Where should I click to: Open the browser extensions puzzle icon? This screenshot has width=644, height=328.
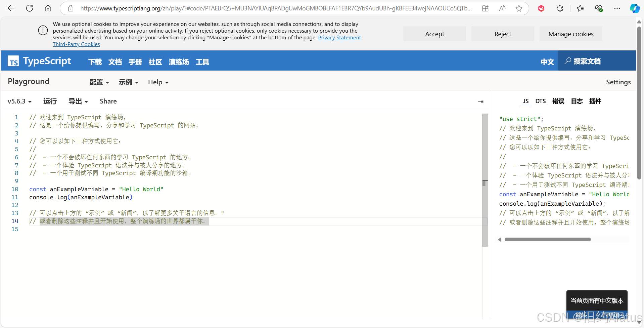point(560,8)
